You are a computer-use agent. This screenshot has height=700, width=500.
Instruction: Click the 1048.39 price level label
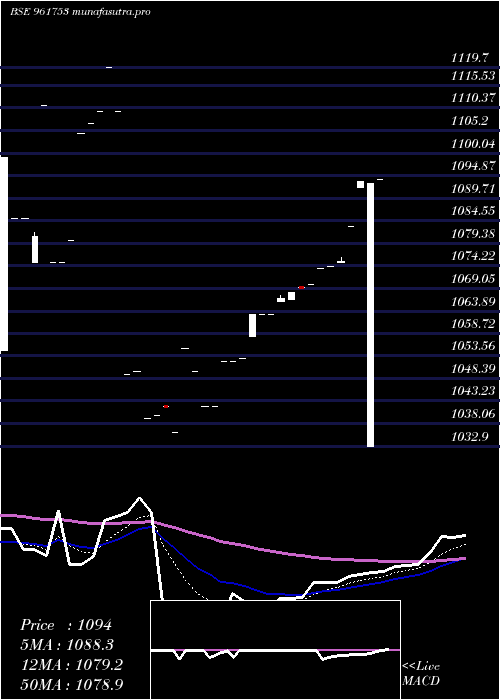coord(473,369)
